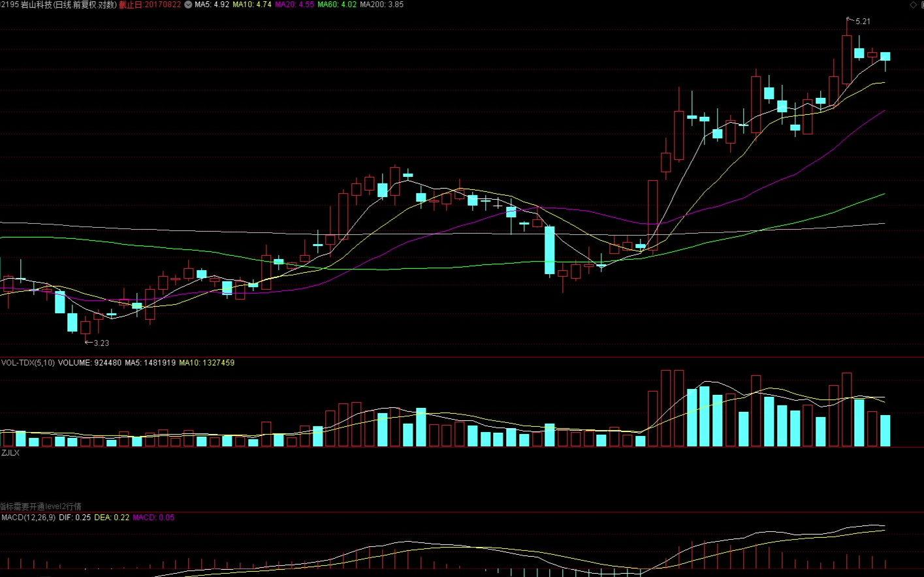Click the MA5: 4.92 indicator label
Image resolution: width=924 pixels, height=577 pixels.
point(212,5)
